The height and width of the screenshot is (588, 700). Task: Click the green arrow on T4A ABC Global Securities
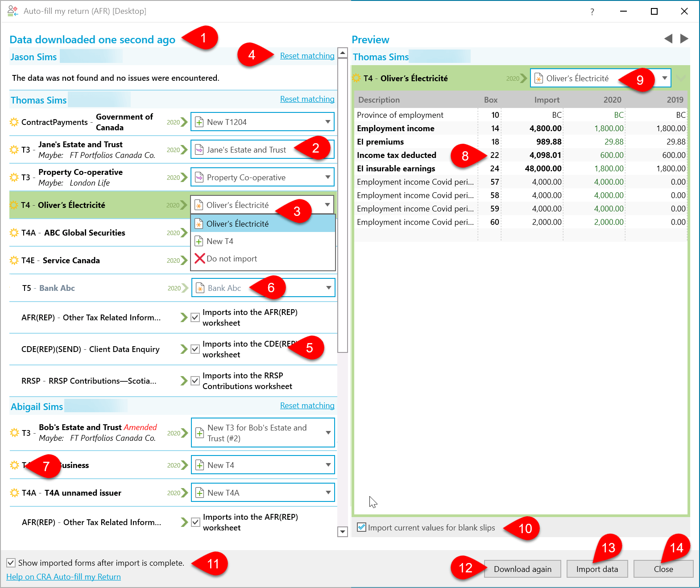184,232
